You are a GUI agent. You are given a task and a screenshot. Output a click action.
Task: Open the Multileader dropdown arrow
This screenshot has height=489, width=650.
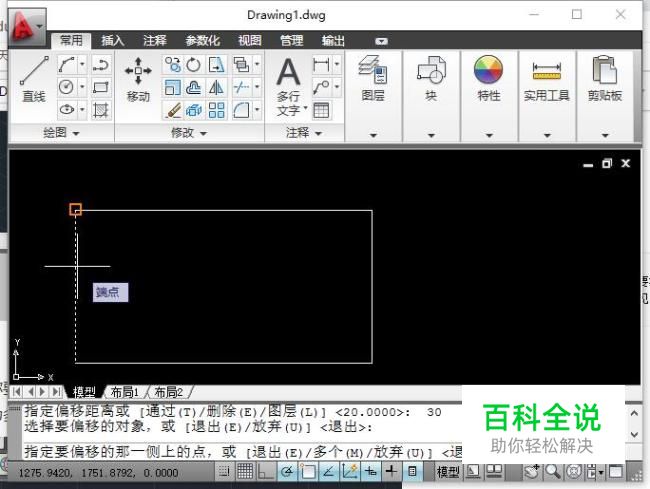pos(337,87)
